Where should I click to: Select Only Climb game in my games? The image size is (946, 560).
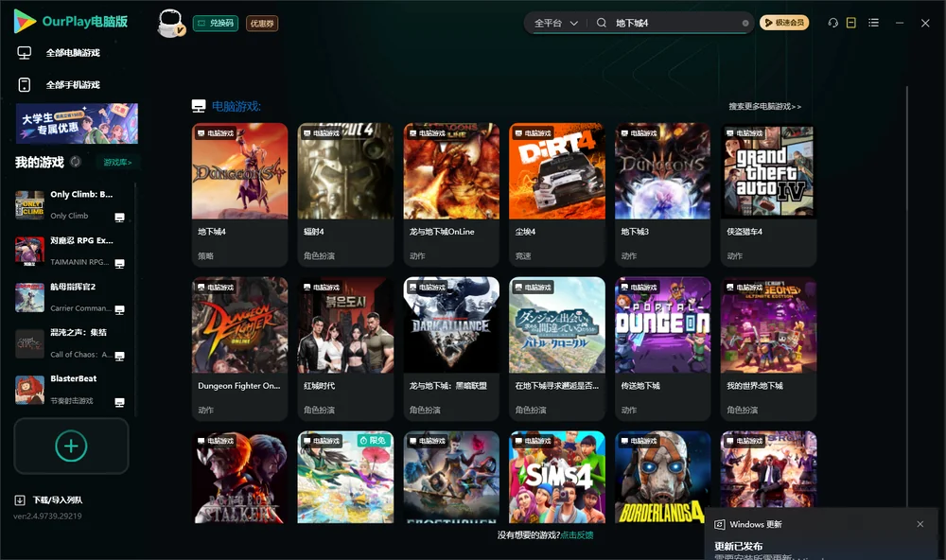[70, 205]
